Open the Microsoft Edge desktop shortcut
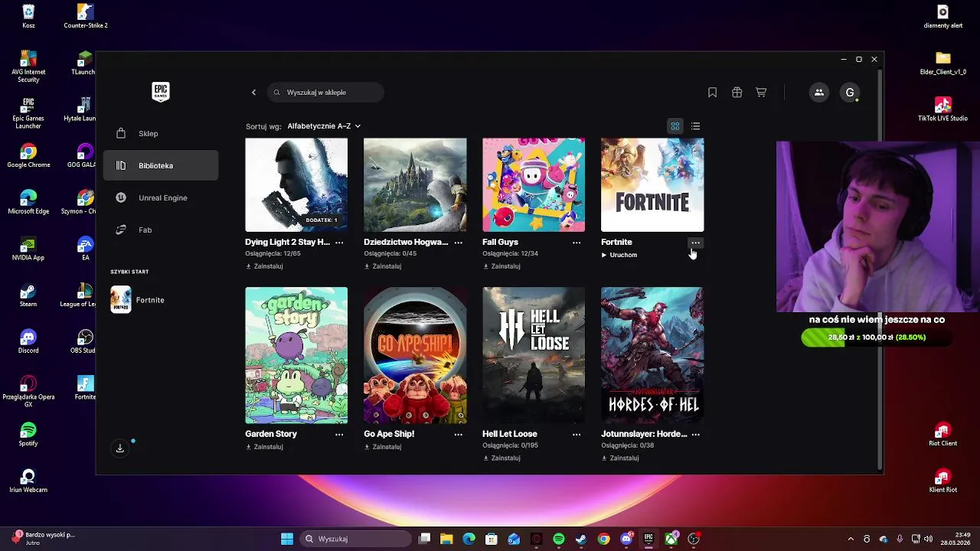Viewport: 980px width, 551px height. [28, 202]
